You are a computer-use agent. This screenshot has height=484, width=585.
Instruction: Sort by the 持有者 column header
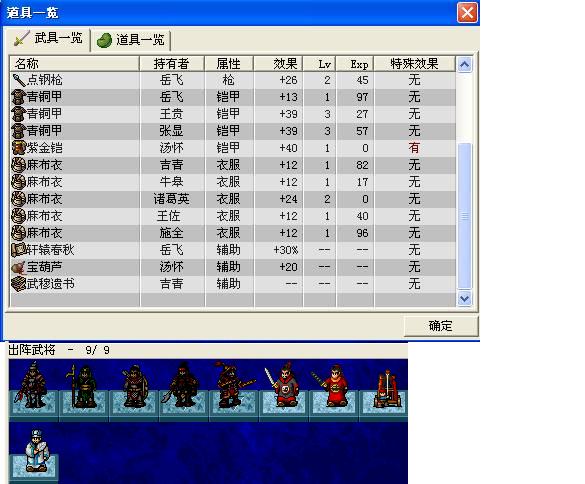(x=172, y=64)
